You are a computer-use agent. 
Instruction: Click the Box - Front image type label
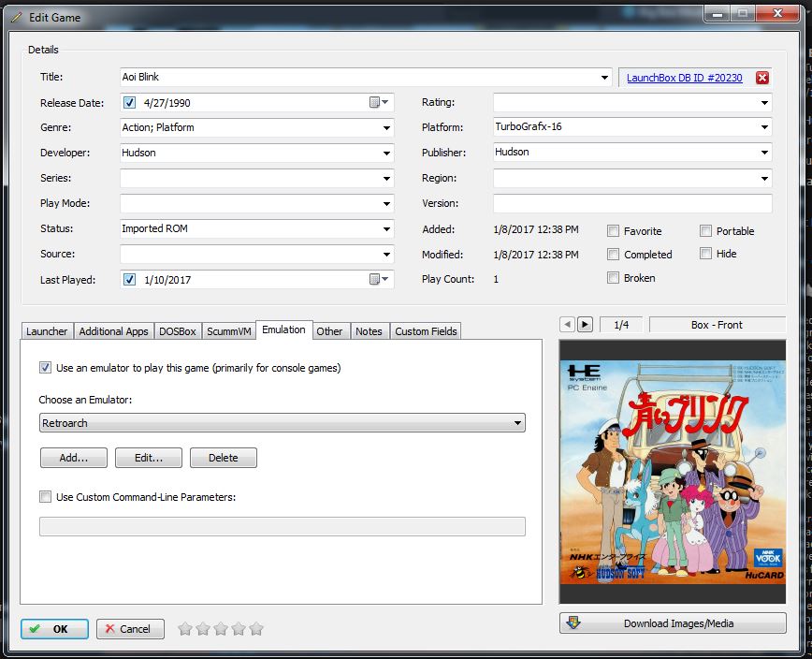click(717, 325)
